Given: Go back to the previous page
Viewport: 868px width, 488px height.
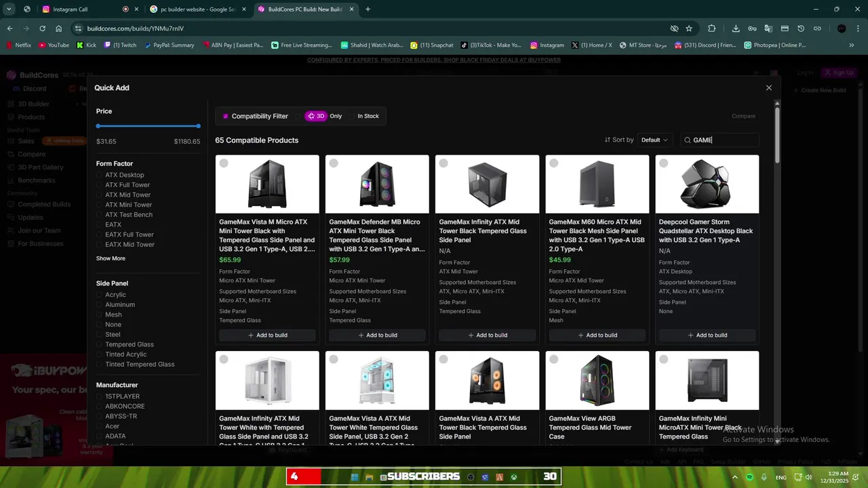Looking at the screenshot, I should point(9,28).
